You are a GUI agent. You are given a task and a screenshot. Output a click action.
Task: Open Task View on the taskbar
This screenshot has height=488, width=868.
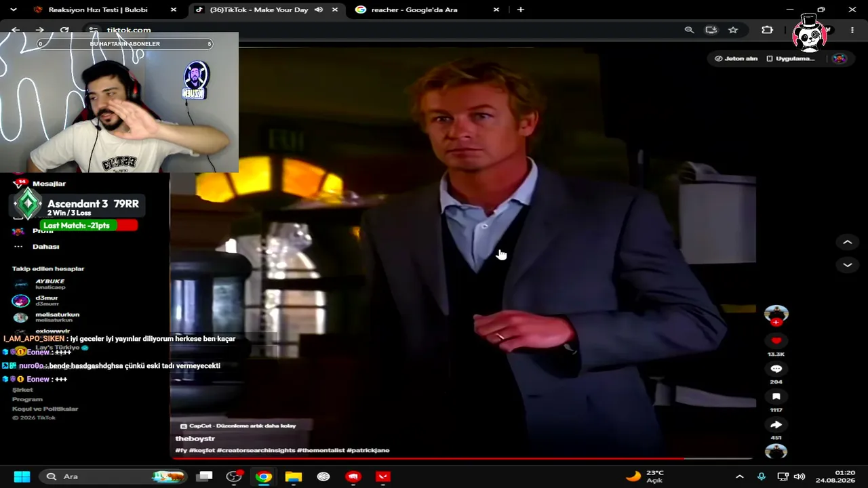(204, 476)
